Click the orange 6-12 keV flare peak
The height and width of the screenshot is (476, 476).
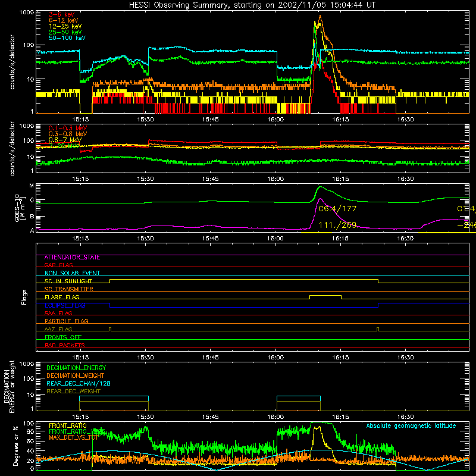pyautogui.click(x=320, y=17)
